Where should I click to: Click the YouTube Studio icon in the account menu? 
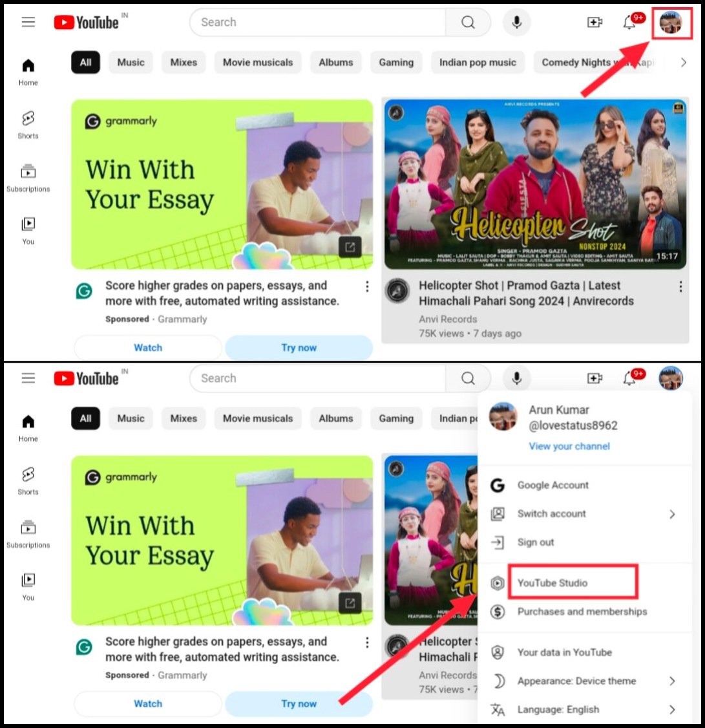click(498, 583)
